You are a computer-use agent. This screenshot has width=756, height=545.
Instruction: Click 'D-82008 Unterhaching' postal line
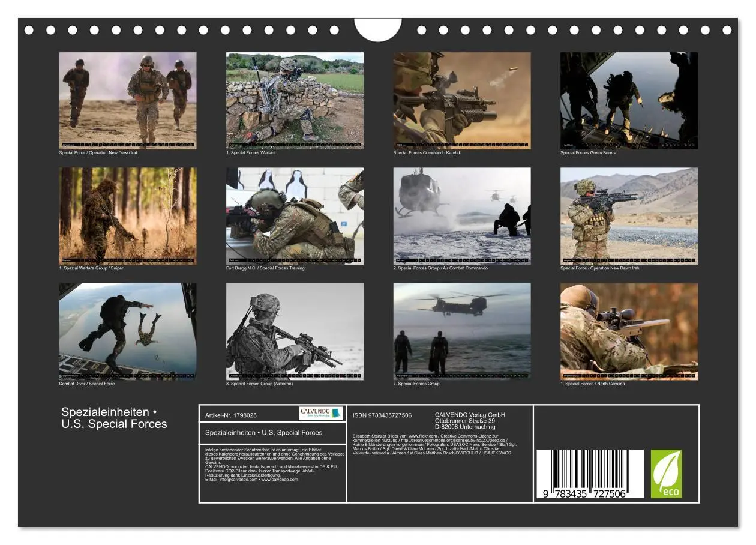click(465, 427)
